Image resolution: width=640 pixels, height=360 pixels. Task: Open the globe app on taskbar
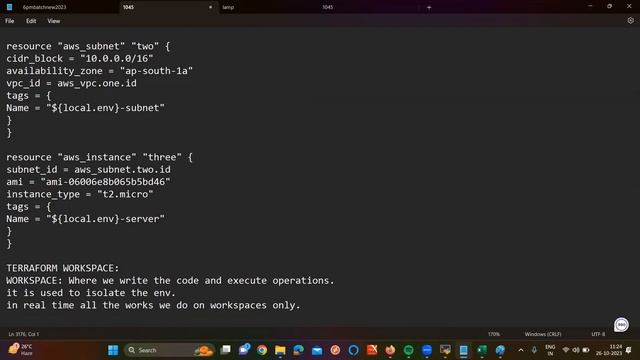[500, 350]
